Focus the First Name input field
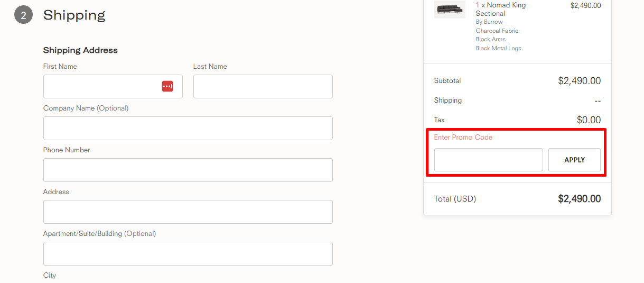Viewport: 644px width, 283px height. click(113, 86)
